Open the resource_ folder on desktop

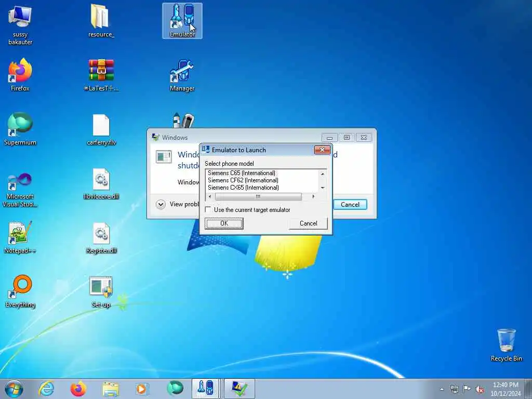pos(101,21)
